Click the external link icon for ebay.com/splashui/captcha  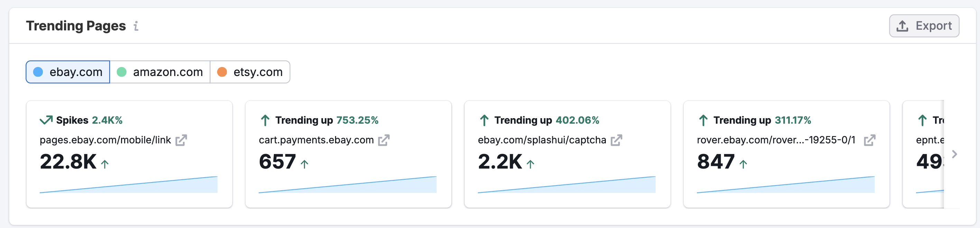[617, 140]
